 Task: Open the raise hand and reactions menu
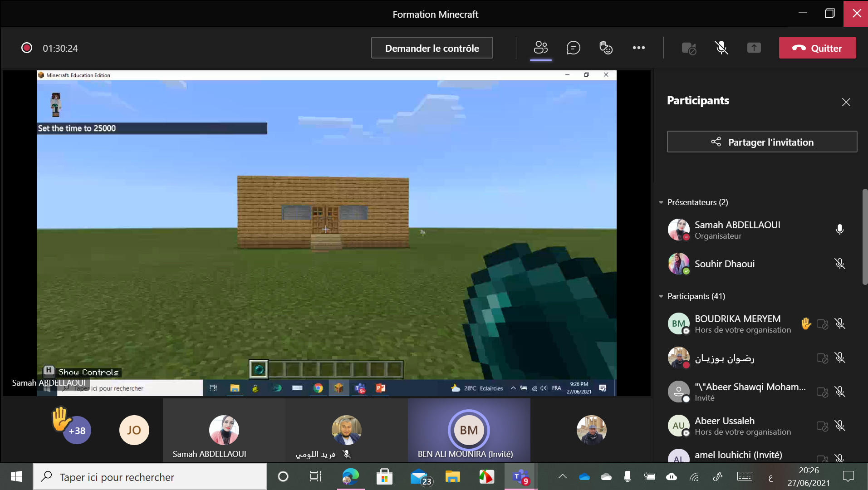pos(606,48)
